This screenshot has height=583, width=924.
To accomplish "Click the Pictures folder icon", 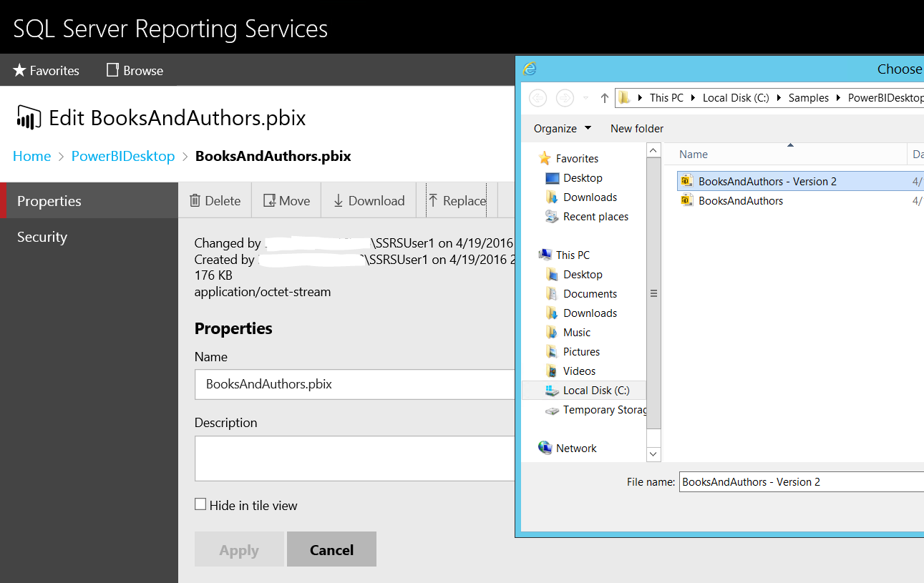I will tap(552, 351).
